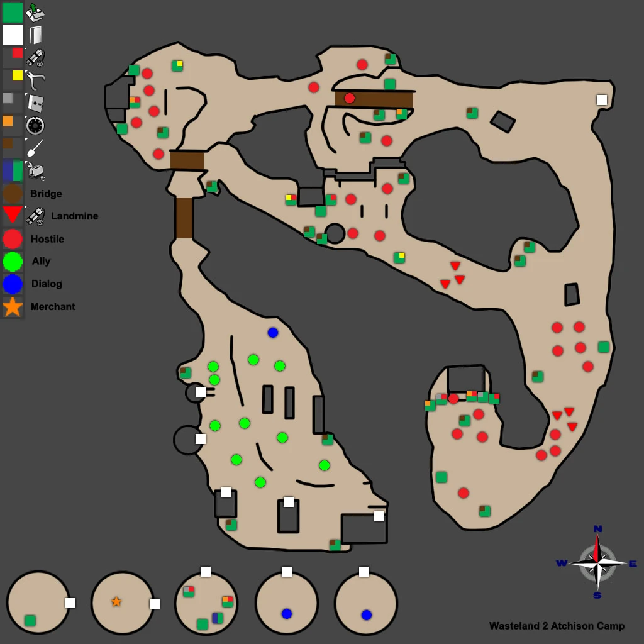Click the green loot marker on the far east edge

coord(604,347)
